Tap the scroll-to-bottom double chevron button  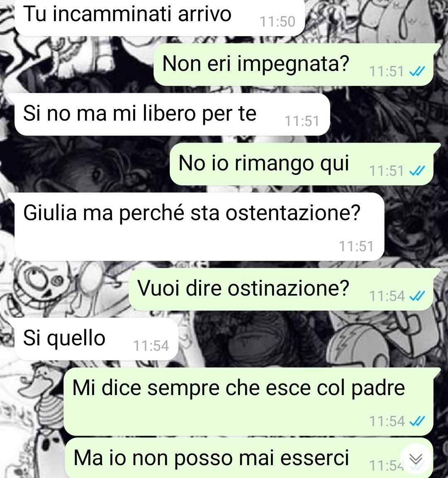pyautogui.click(x=416, y=459)
